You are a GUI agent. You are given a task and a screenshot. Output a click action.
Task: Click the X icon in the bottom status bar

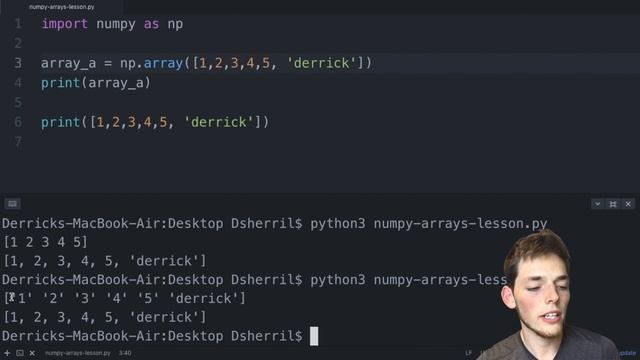pyautogui.click(x=32, y=353)
